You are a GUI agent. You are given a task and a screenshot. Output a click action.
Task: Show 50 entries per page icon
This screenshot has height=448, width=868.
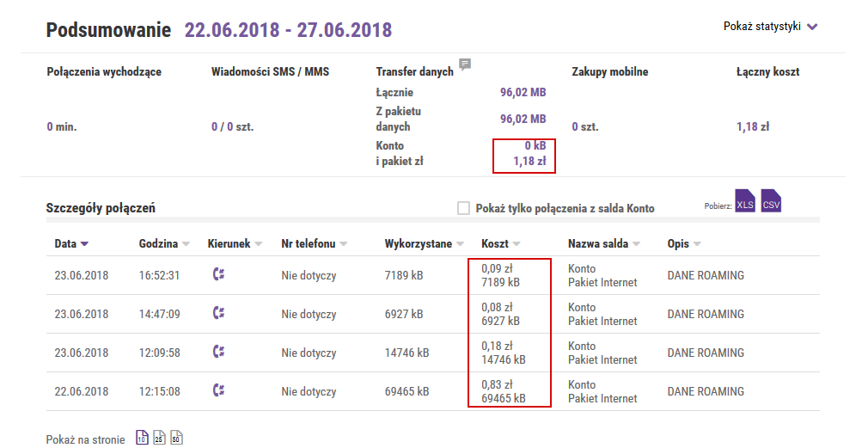click(x=176, y=438)
